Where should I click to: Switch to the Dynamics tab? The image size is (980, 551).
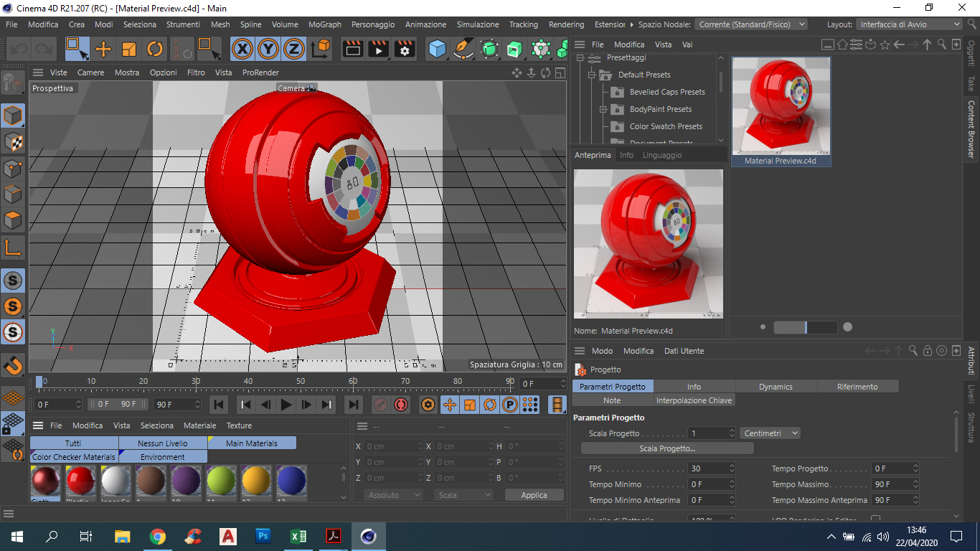click(776, 387)
